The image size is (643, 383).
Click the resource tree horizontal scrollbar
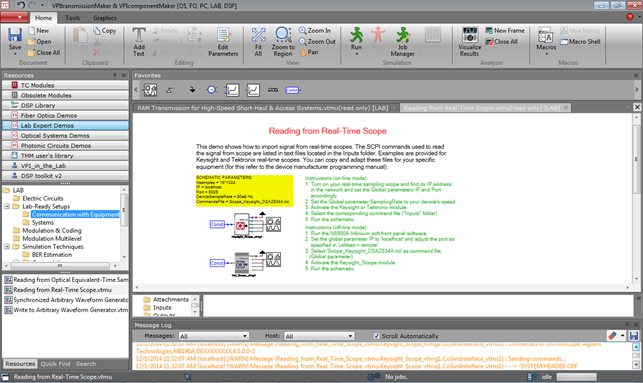[60, 266]
